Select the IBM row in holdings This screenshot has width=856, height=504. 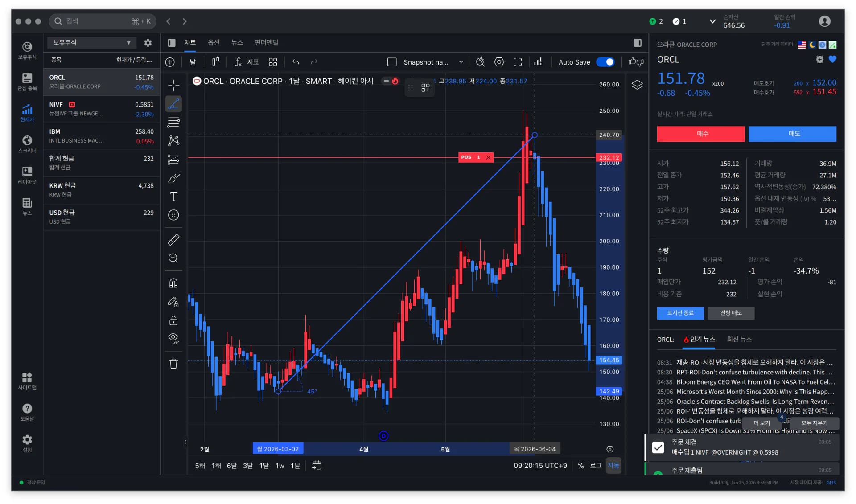click(x=102, y=136)
